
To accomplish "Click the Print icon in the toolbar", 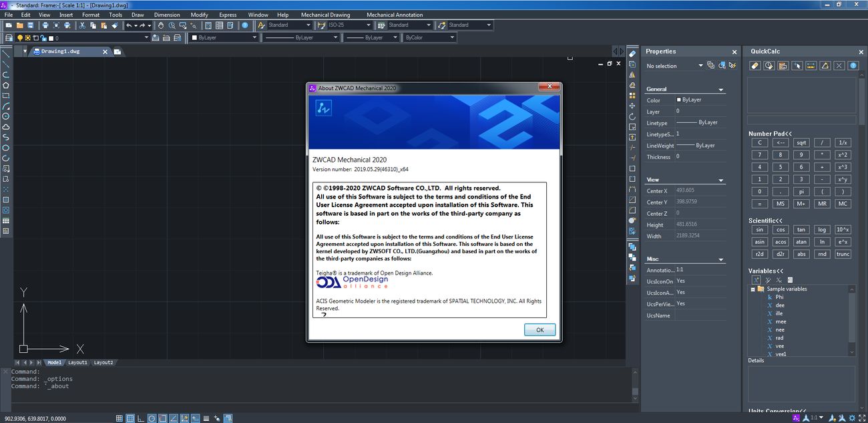I will point(45,25).
